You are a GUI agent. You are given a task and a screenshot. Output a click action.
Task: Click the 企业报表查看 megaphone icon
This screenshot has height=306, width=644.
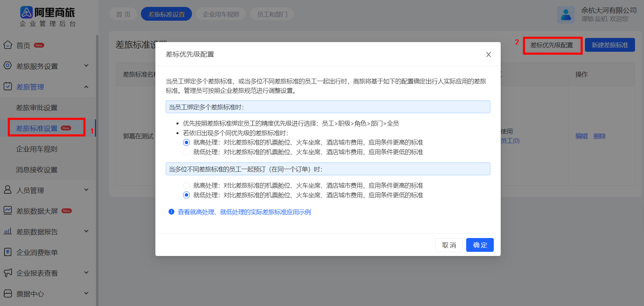(8, 273)
